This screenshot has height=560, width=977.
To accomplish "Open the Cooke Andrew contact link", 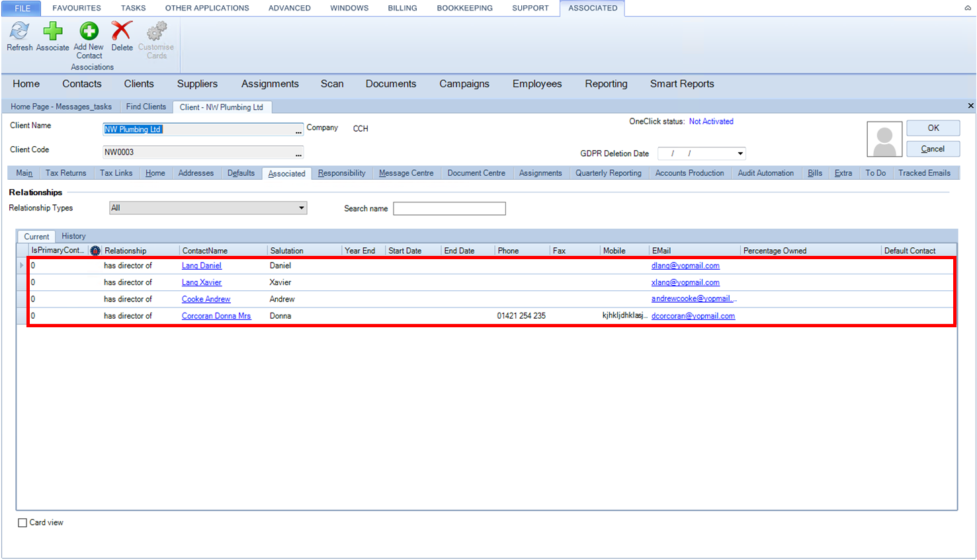I will click(206, 300).
